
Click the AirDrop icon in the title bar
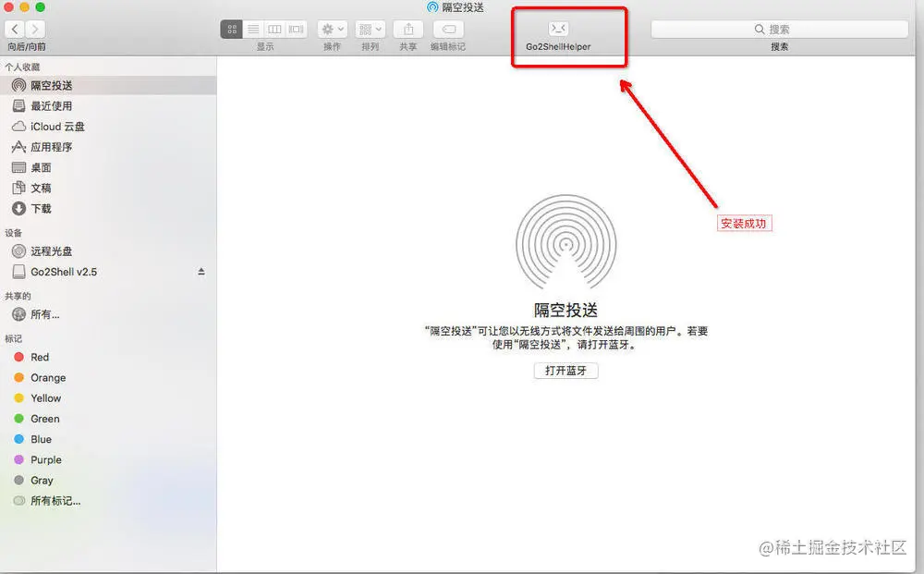coord(432,7)
